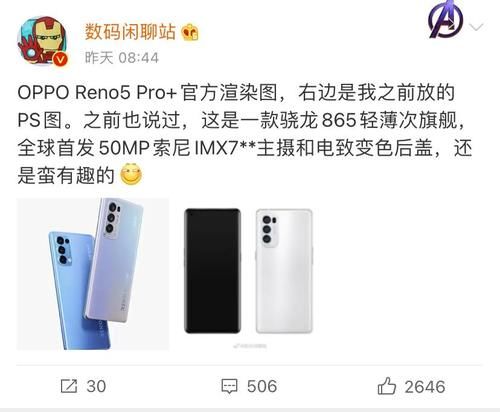Click the purple phone's camera module
Viewport: 500px width, 412px height.
coord(113,218)
